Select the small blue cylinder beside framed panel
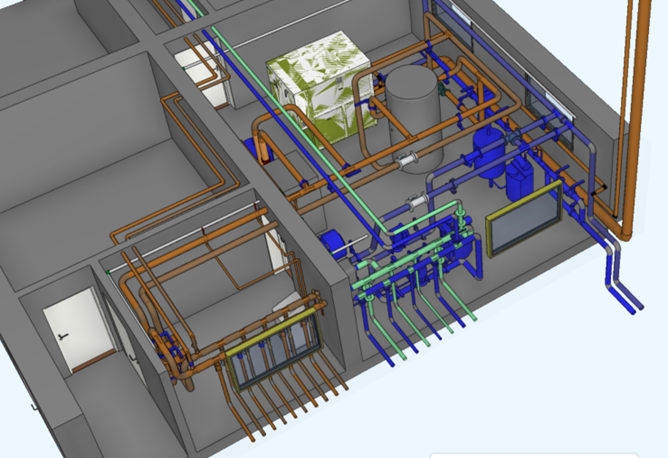The image size is (668, 458). click(518, 180)
